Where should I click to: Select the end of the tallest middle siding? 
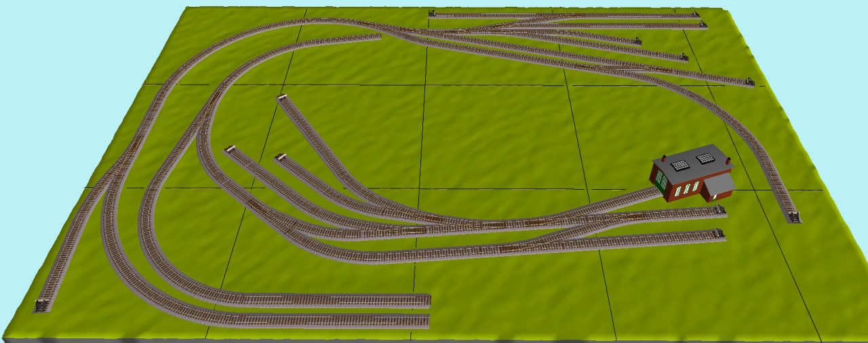(283, 99)
